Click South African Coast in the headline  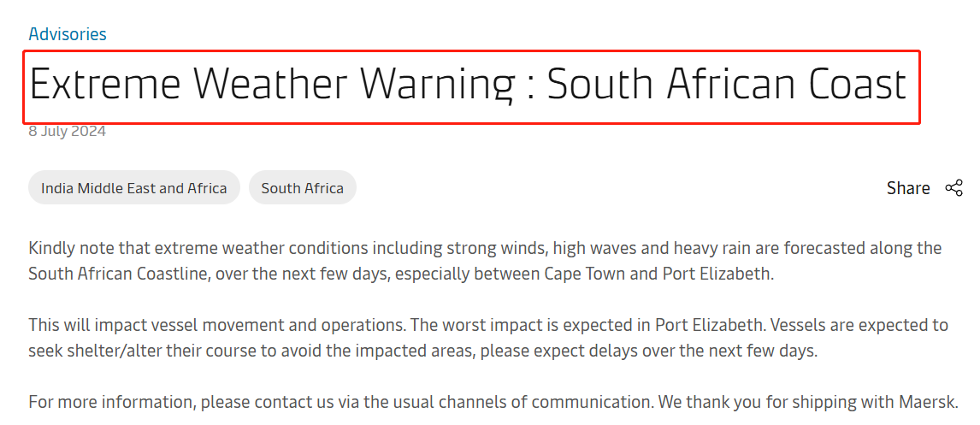(x=727, y=85)
